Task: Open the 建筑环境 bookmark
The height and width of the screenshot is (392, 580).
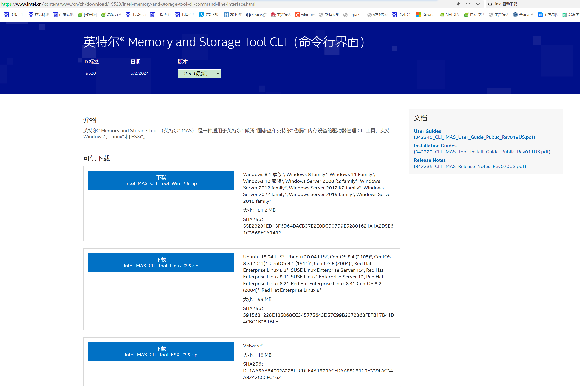Action: (x=38, y=15)
